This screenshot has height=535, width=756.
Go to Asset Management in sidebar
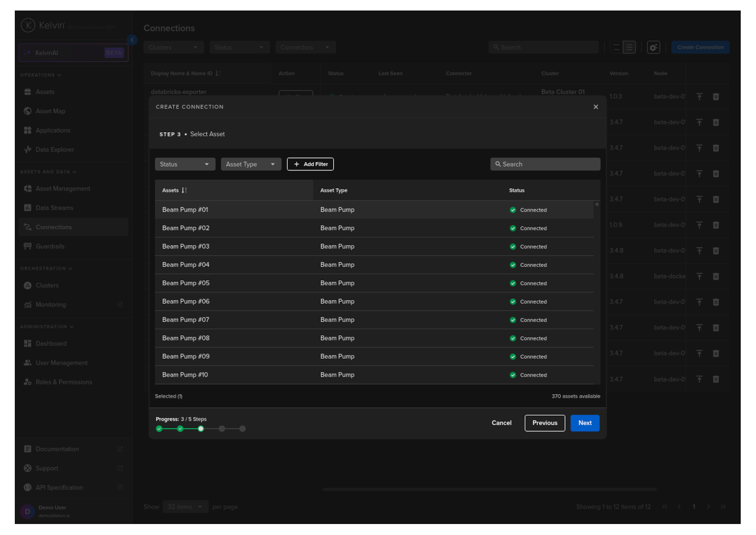pyautogui.click(x=63, y=189)
